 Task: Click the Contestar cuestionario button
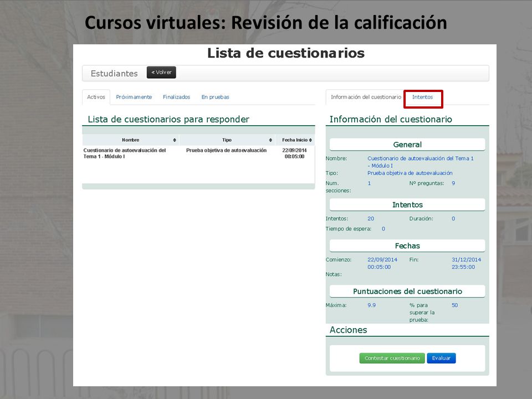392,358
